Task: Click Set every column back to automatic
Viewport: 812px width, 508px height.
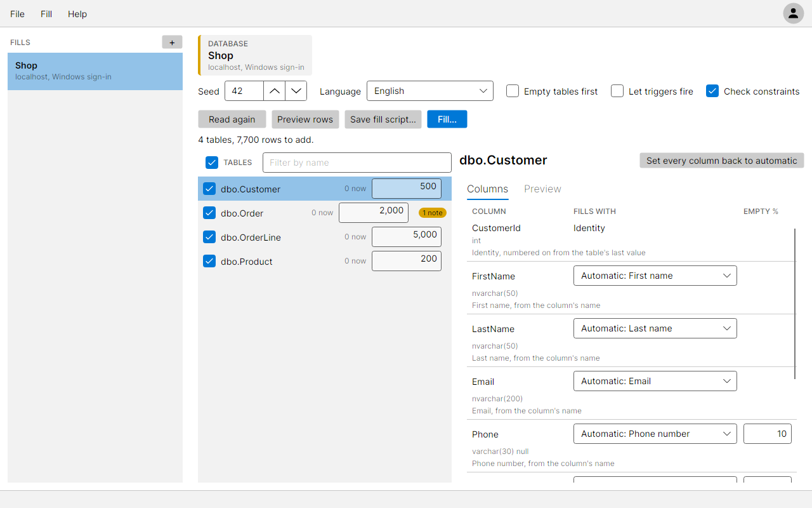Action: tap(722, 161)
